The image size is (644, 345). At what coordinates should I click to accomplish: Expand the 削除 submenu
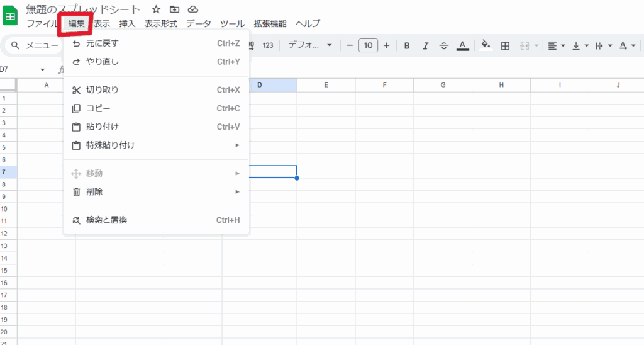coord(157,191)
